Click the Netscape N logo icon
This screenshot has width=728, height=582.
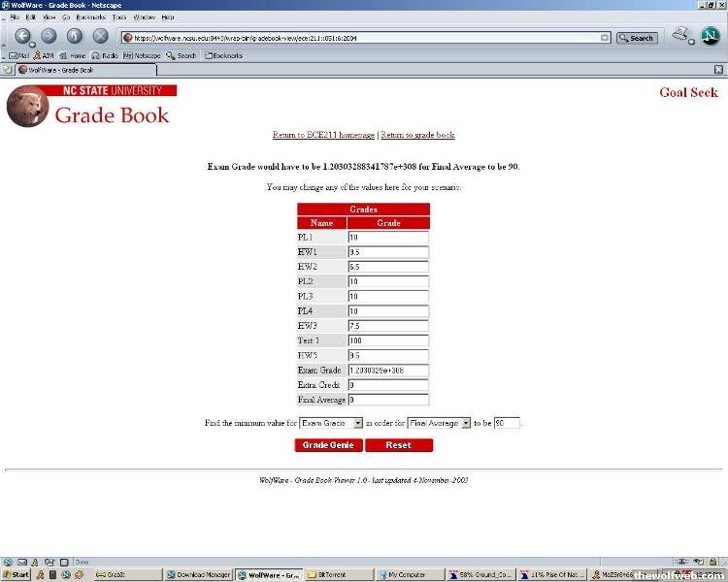[710, 37]
